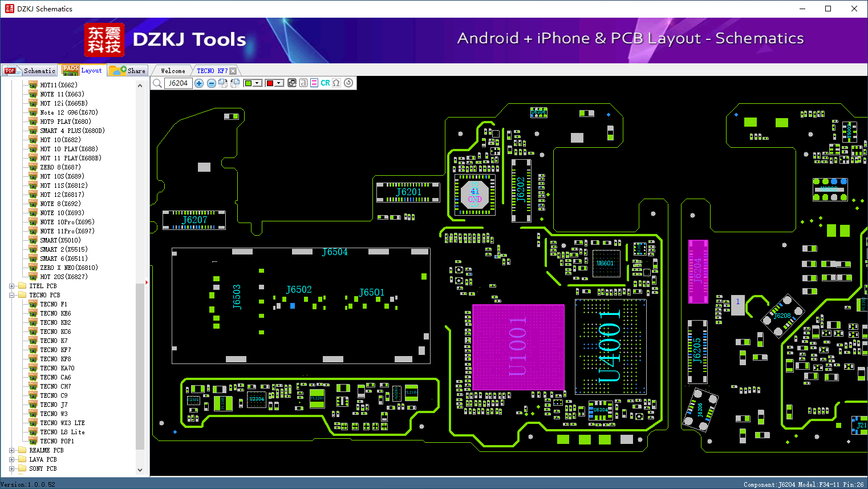Open the green color dropdown
This screenshot has width=868, height=489.
pos(257,83)
